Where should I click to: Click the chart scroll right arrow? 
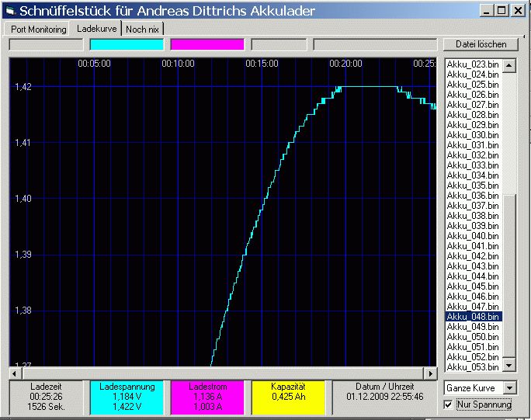tap(430, 373)
